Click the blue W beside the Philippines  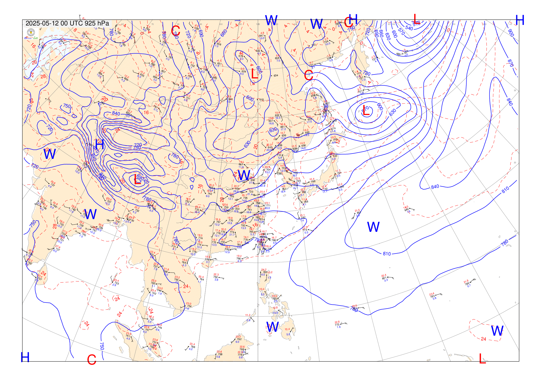(273, 327)
